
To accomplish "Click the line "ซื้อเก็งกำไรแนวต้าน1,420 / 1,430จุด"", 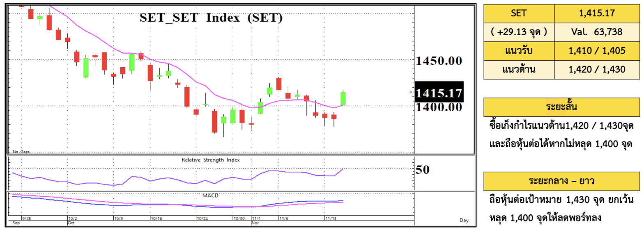I will tap(562, 126).
